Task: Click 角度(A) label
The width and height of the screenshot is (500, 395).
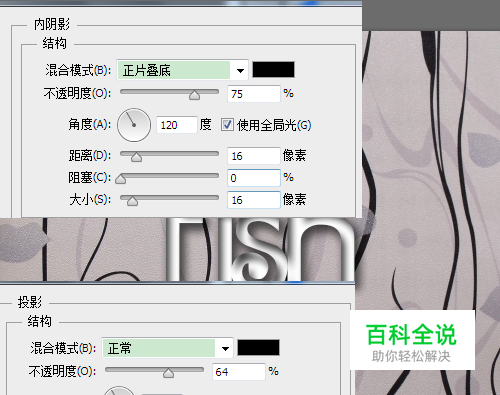Action: coord(90,124)
